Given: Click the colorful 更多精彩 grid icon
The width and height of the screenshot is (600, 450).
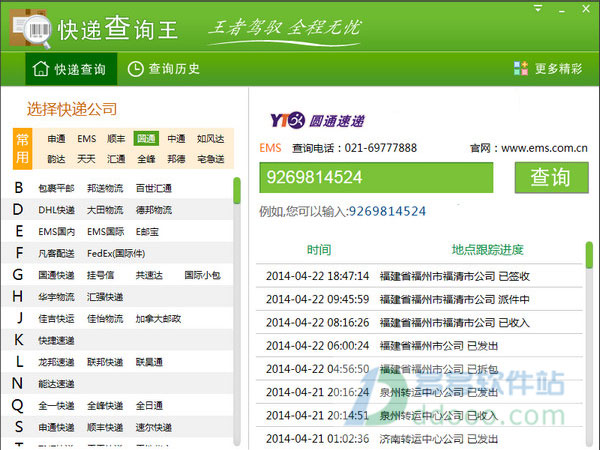Looking at the screenshot, I should coord(520,68).
